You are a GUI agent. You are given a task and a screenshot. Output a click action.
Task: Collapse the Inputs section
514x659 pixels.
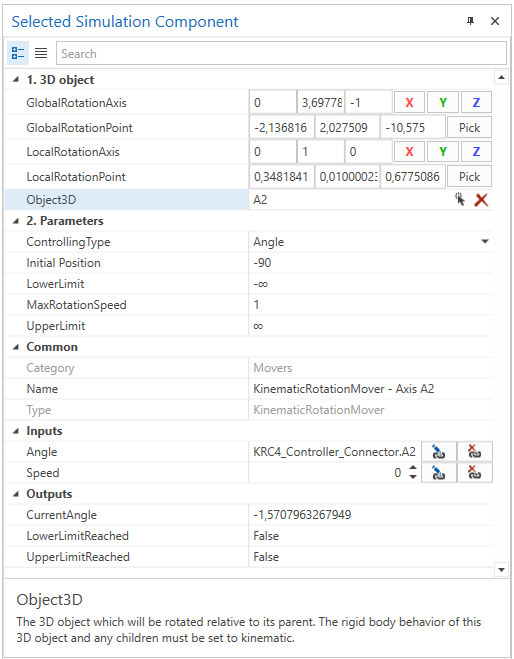[16, 431]
